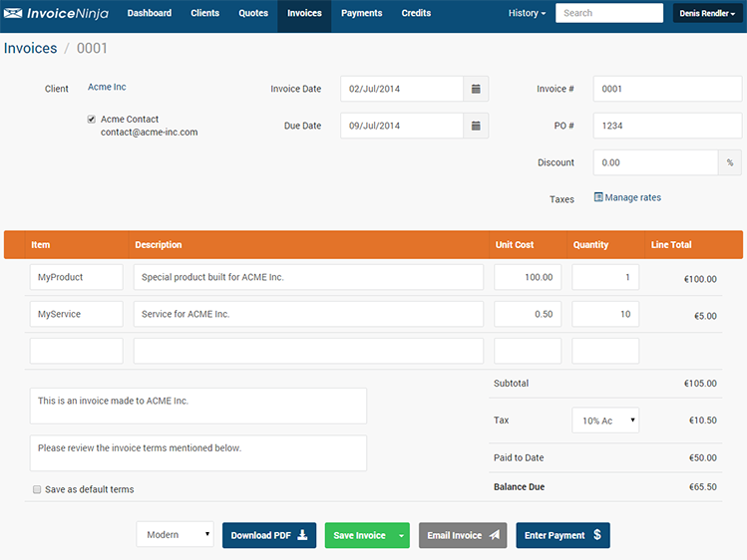
Task: Go to the Dashboard tab
Action: click(x=150, y=14)
